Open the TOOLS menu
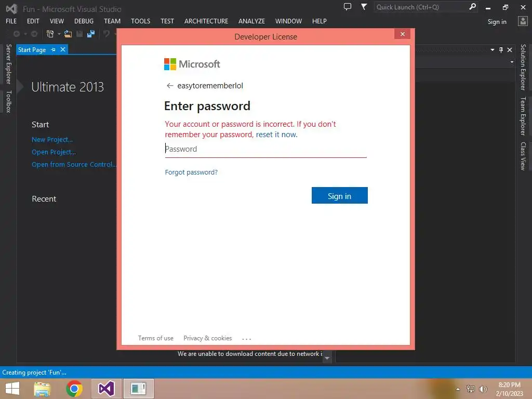The height and width of the screenshot is (399, 532). [140, 21]
